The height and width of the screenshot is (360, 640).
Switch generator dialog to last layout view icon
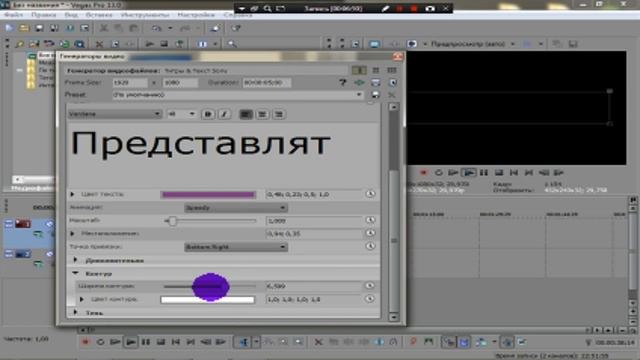point(392,70)
